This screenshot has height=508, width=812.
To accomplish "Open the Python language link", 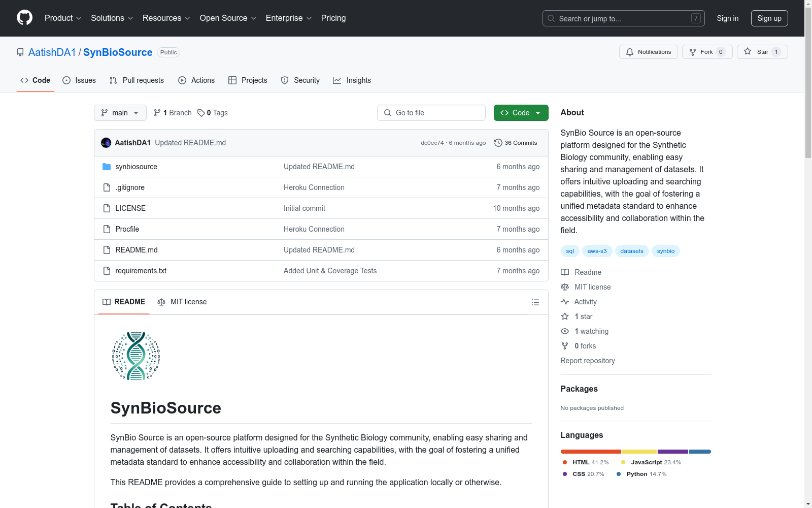I will click(641, 474).
